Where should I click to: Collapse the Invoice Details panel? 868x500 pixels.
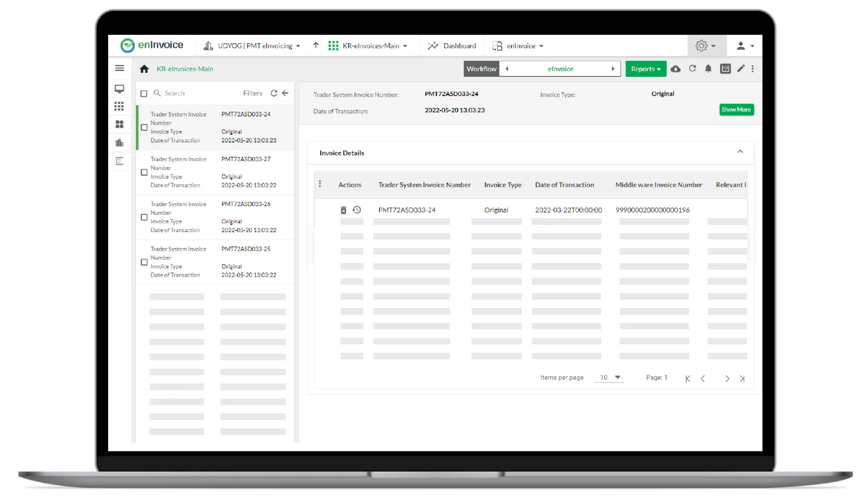tap(740, 152)
